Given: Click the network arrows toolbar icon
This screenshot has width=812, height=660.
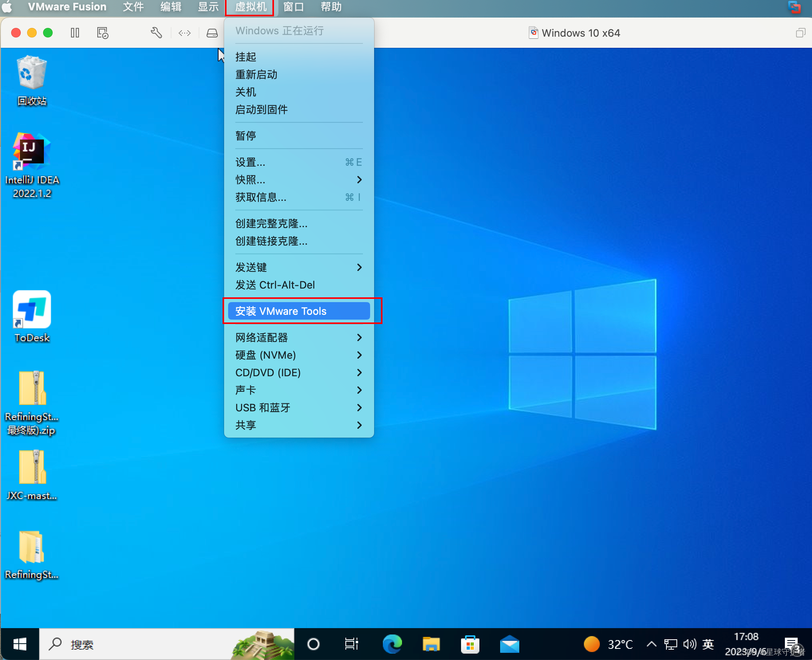Looking at the screenshot, I should pyautogui.click(x=184, y=33).
